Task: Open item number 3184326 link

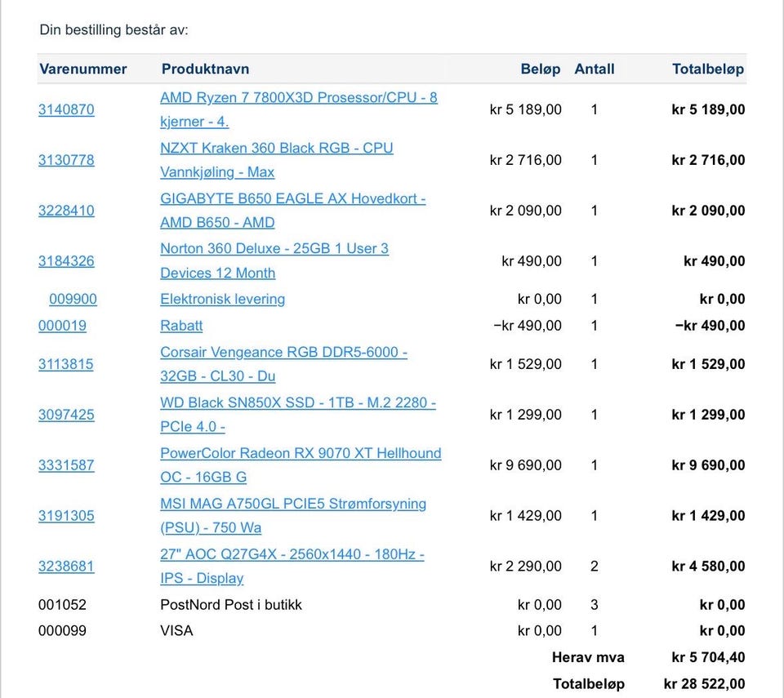Action: 66,261
